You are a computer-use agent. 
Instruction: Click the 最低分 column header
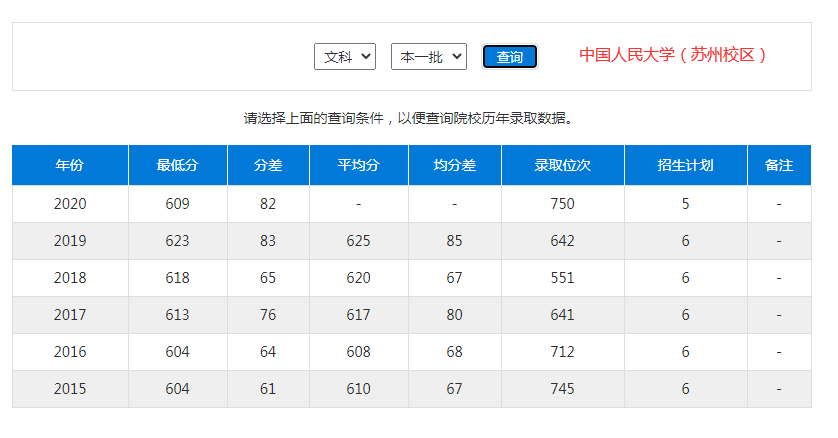[177, 165]
